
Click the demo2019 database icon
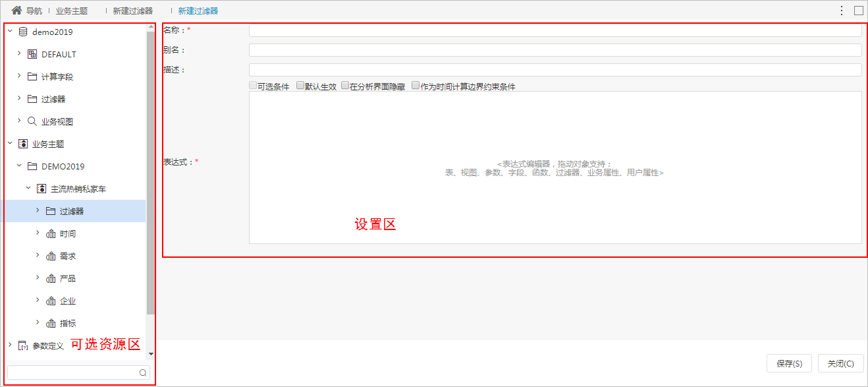click(x=23, y=32)
